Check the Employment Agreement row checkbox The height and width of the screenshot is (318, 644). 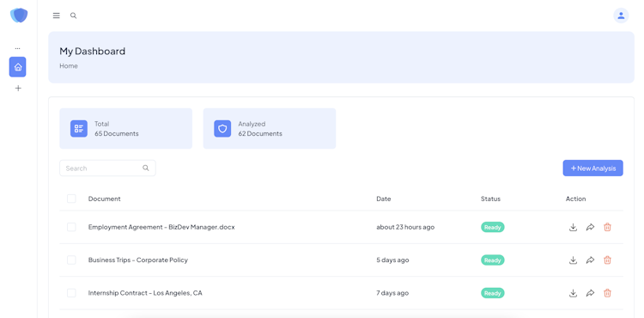pyautogui.click(x=71, y=227)
